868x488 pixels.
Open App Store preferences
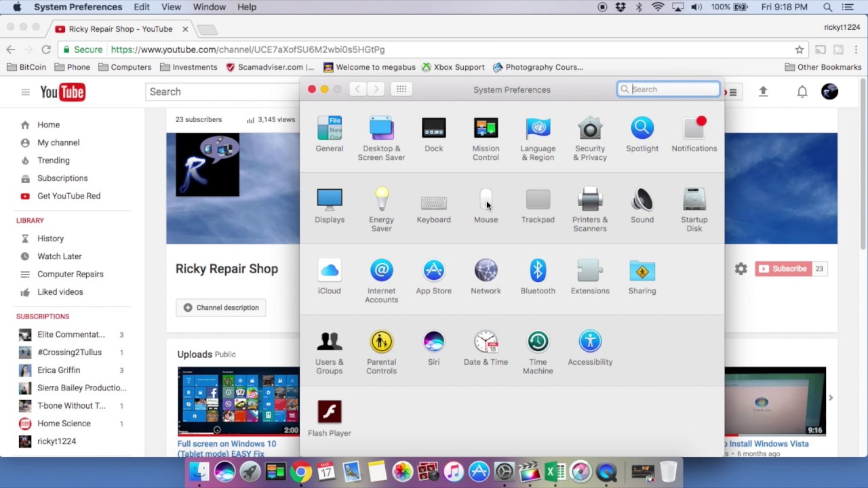tap(434, 277)
